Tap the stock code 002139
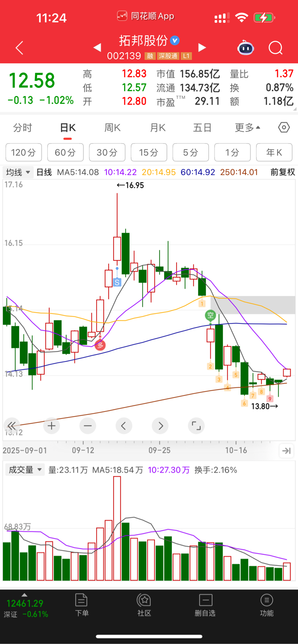298x644 pixels. click(124, 56)
